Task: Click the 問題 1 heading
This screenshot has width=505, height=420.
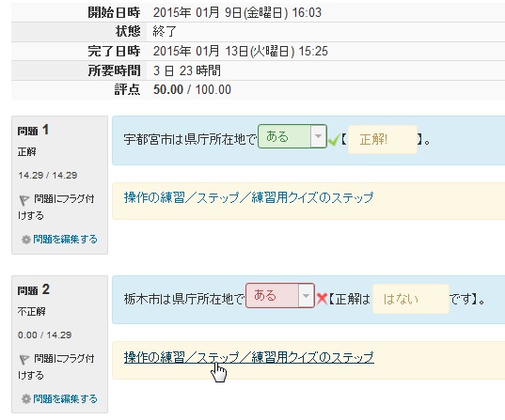Action: [33, 131]
